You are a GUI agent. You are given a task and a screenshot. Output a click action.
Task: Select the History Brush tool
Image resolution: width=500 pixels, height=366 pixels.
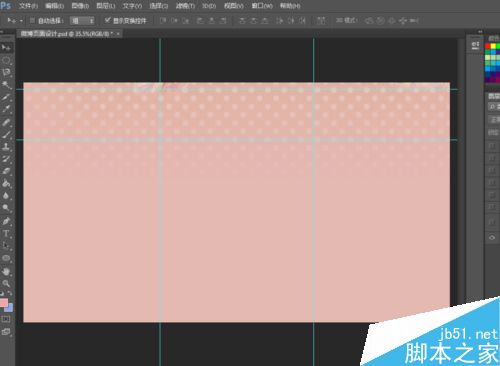(6, 159)
